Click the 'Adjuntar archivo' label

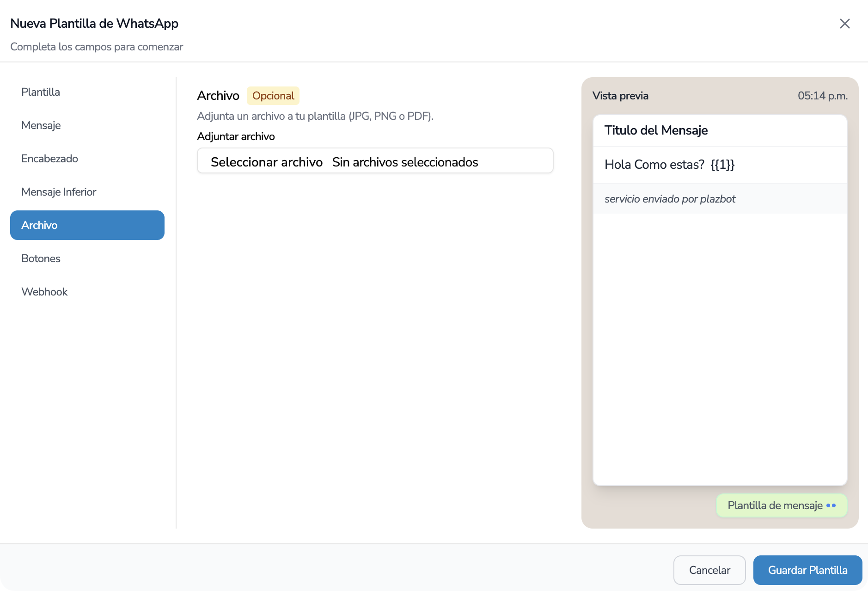point(236,136)
